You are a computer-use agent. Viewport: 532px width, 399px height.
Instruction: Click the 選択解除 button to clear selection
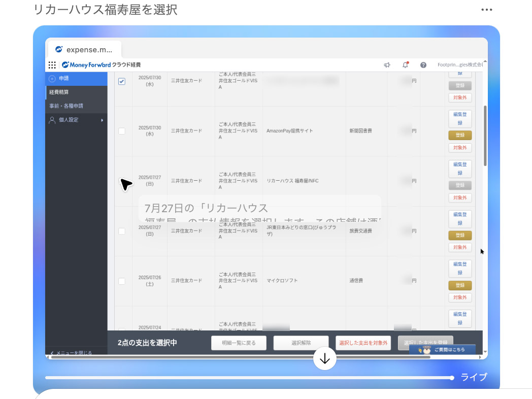pos(301,343)
